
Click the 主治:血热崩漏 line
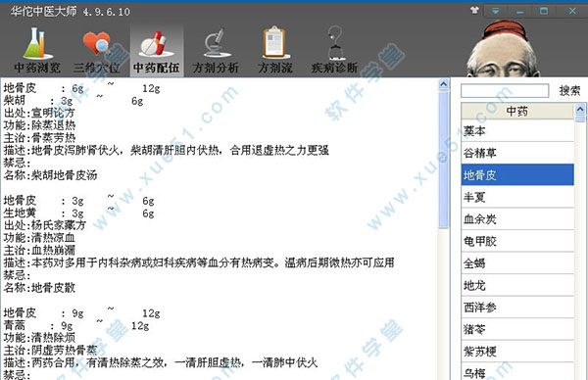(x=39, y=250)
